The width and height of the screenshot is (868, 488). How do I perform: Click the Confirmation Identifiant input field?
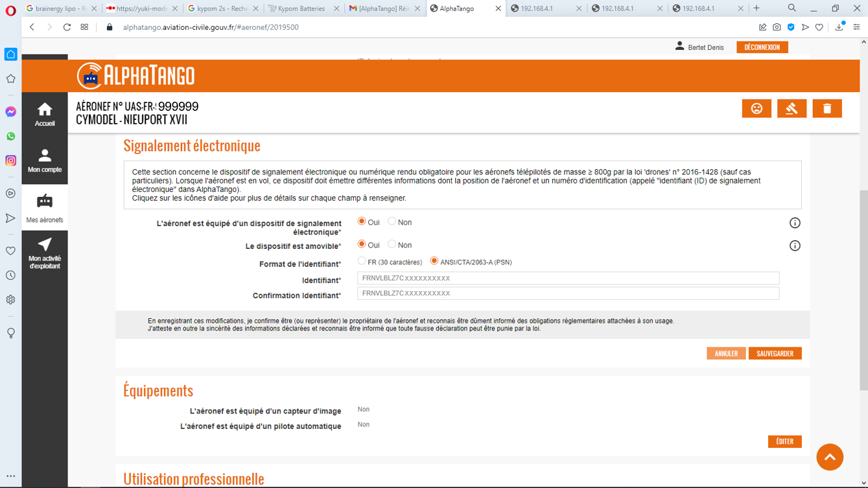click(x=568, y=293)
